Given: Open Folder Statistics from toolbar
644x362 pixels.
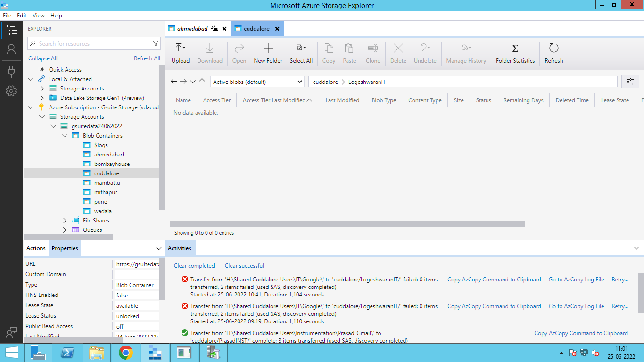Looking at the screenshot, I should (x=515, y=53).
